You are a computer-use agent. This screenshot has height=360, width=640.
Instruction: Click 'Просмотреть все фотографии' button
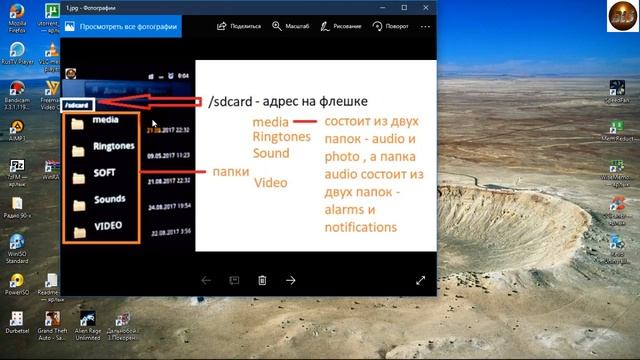121,27
